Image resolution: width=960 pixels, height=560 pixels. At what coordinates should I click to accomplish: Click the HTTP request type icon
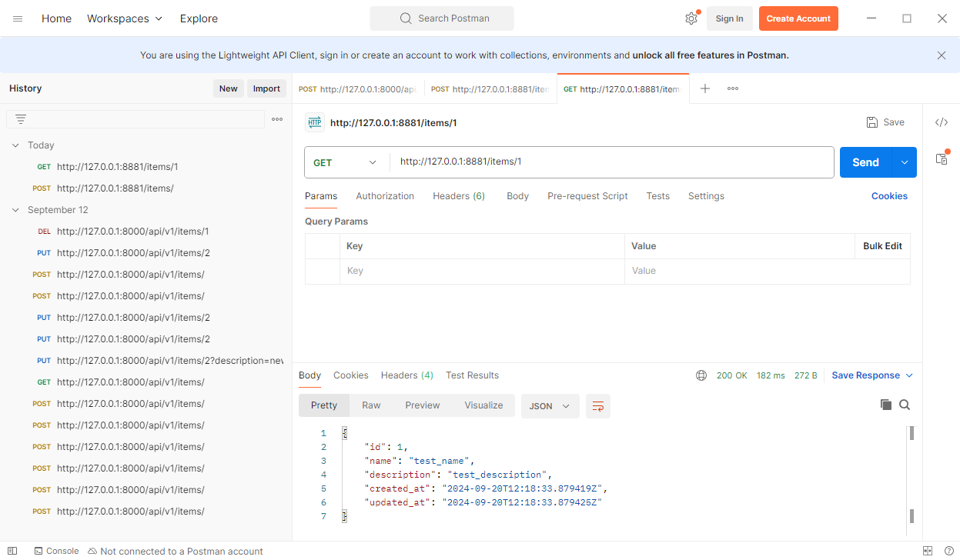(x=315, y=122)
